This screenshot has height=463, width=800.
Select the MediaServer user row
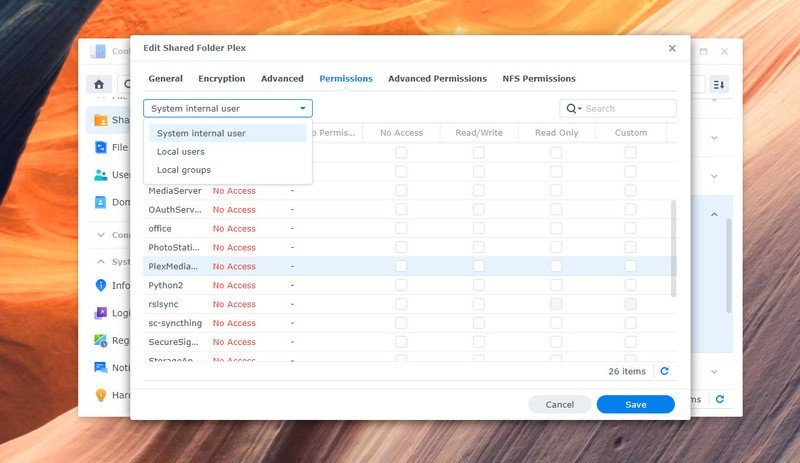(410, 190)
